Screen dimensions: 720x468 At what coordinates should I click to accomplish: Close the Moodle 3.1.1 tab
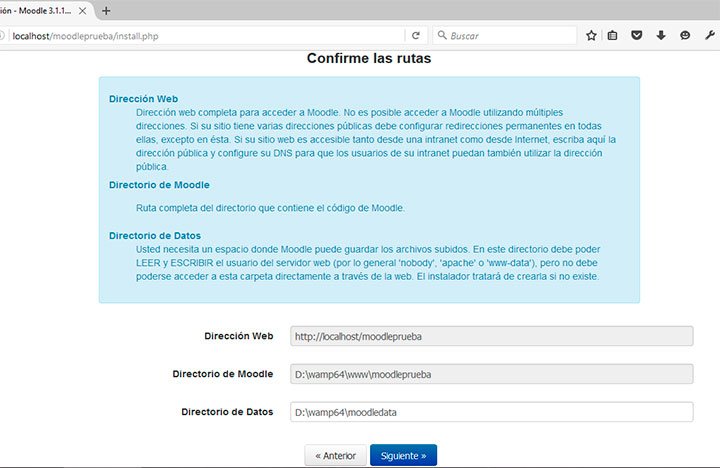85,10
